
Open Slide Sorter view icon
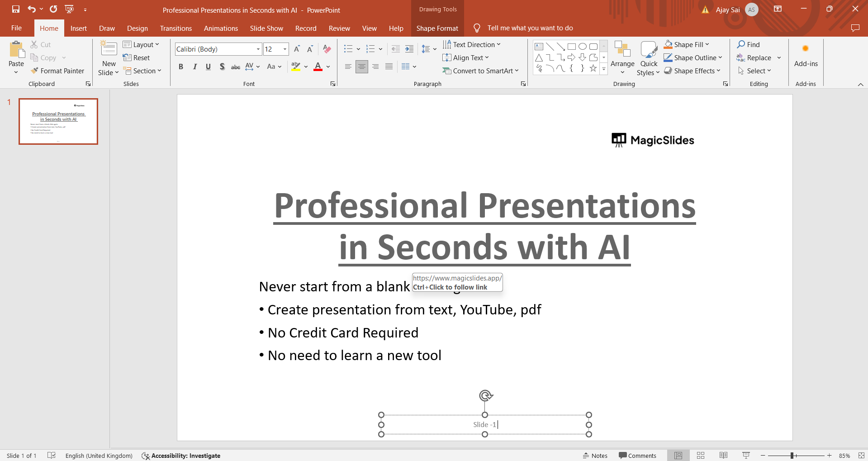coord(701,456)
